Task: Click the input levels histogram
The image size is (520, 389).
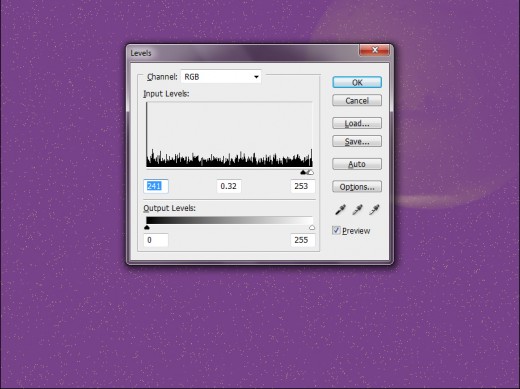Action: pos(229,134)
